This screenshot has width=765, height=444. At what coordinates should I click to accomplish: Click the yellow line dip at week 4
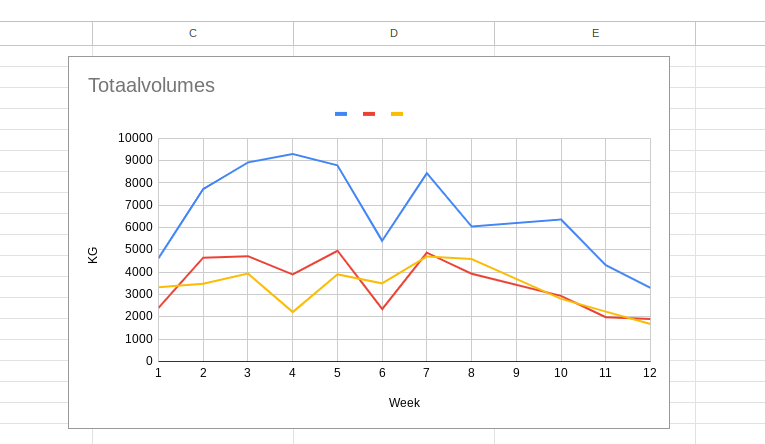click(292, 312)
